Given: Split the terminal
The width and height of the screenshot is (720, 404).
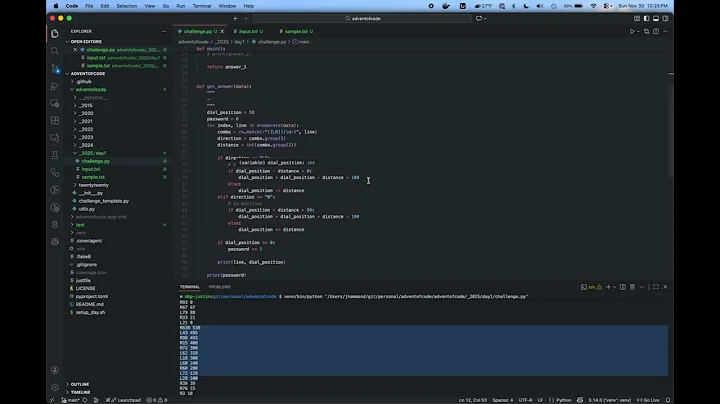Looking at the screenshot, I should [x=623, y=287].
